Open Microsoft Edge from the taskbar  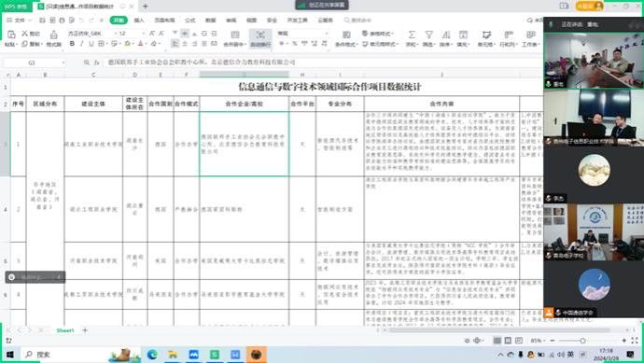click(x=152, y=355)
